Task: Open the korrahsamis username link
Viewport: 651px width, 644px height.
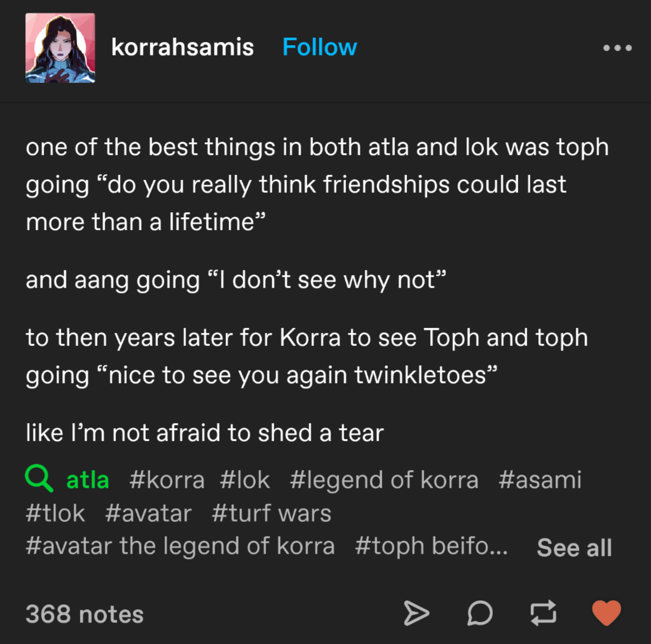Action: pos(182,47)
